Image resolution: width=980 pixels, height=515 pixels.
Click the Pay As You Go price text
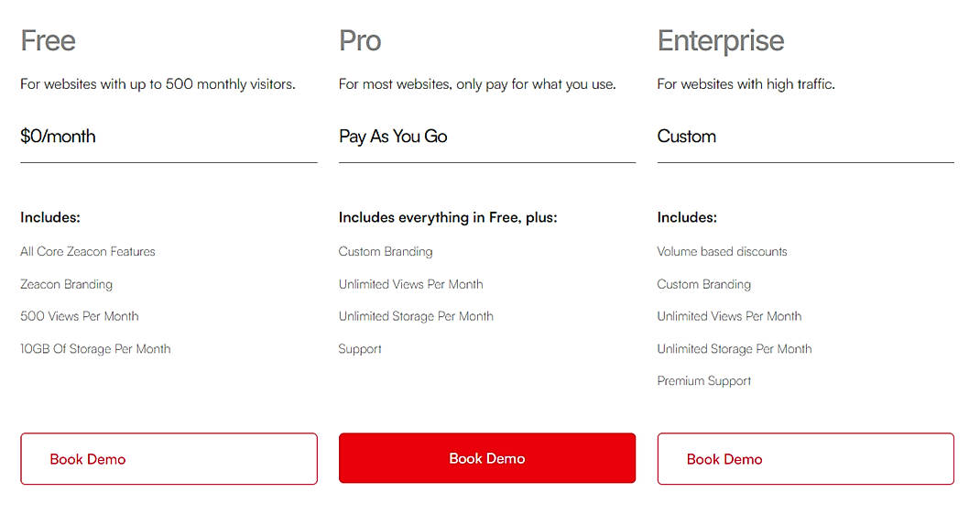coord(393,137)
